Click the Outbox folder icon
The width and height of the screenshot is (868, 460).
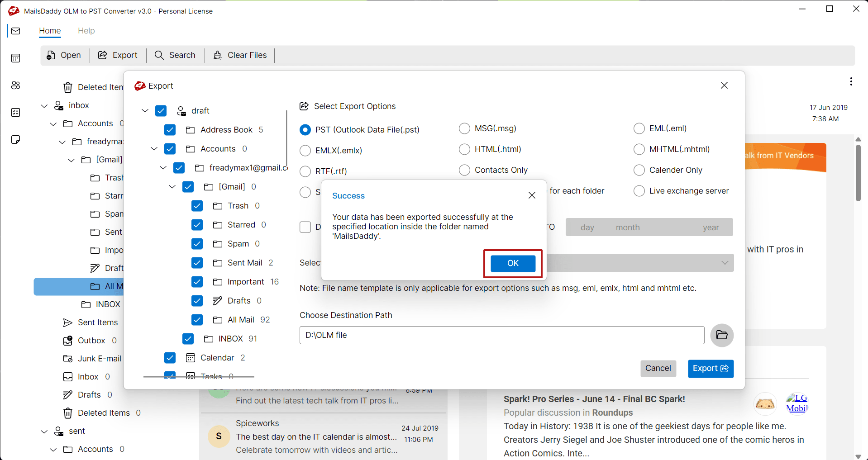[x=68, y=341]
